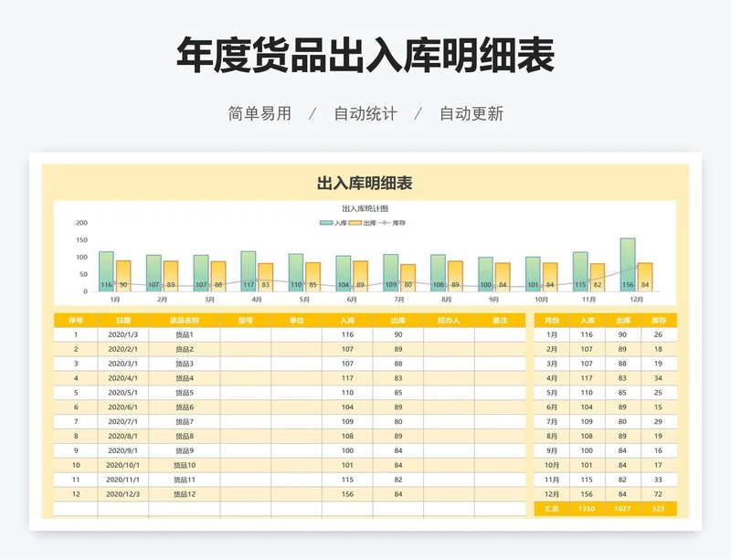Click the 日期 column header
The height and width of the screenshot is (560, 731).
[x=123, y=321]
